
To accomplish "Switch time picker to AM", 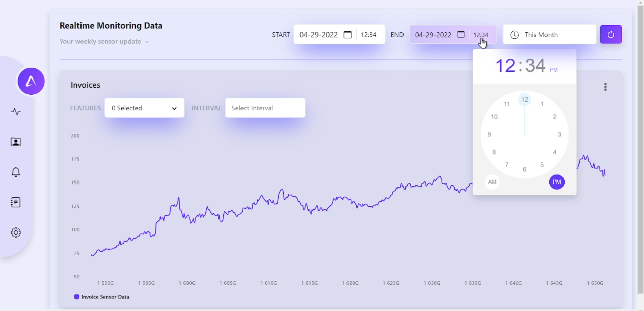I will click(x=492, y=182).
